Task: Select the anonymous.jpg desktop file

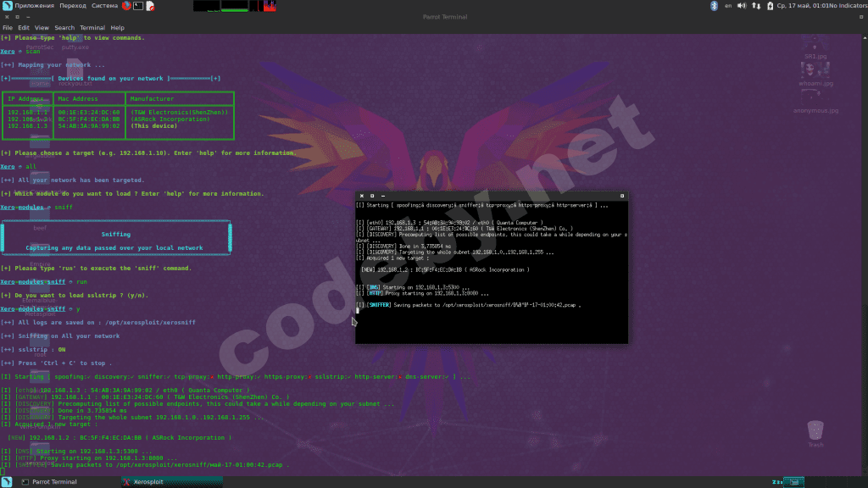Action: coord(815,102)
